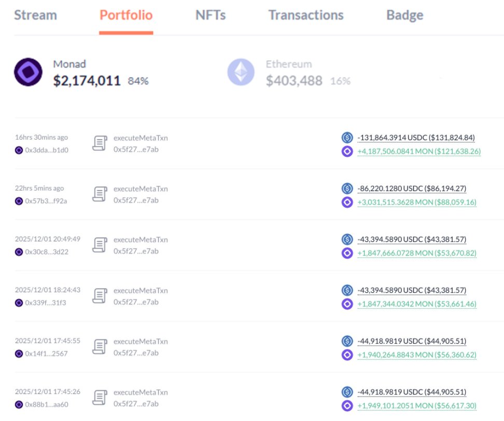Open transaction hash 0x14f1...2567
Screen dimensions: 504x421
click(x=46, y=354)
